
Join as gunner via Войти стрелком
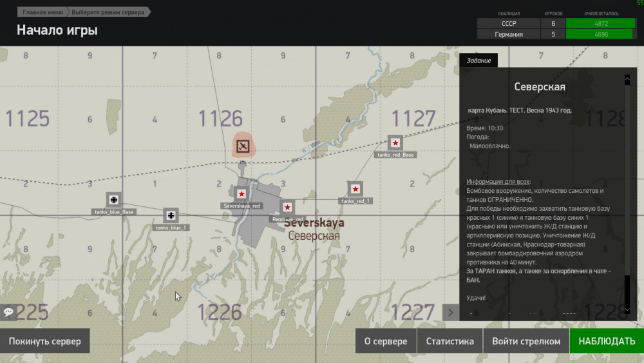click(526, 341)
